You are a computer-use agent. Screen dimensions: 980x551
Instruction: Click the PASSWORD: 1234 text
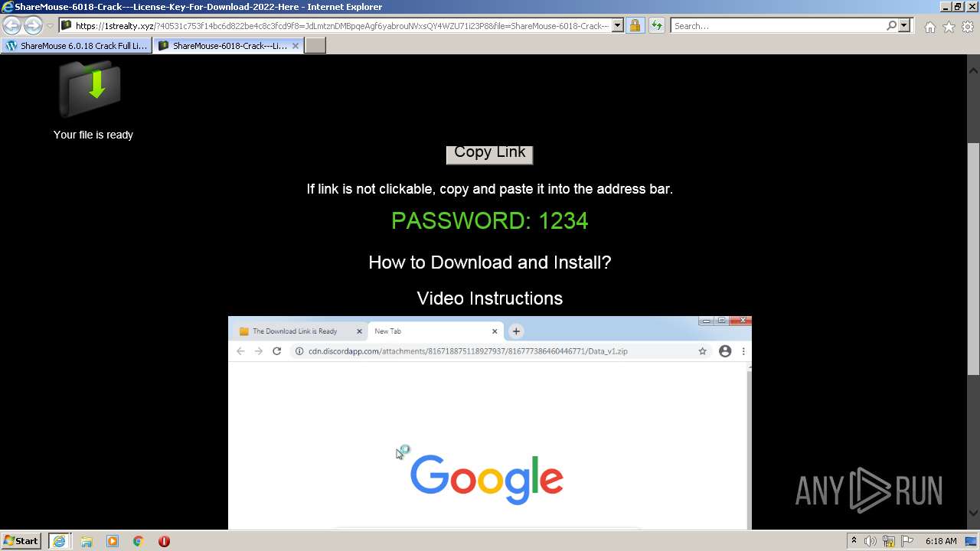click(490, 221)
